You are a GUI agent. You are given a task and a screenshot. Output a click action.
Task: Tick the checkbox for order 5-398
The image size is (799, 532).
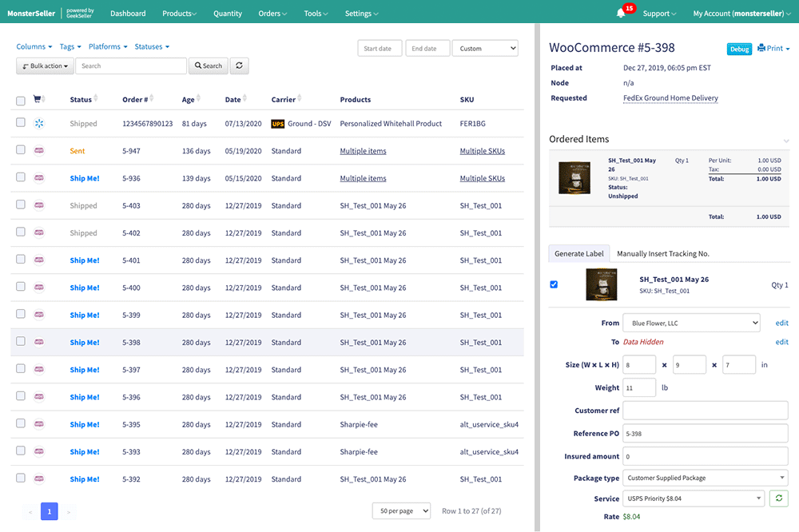click(21, 341)
